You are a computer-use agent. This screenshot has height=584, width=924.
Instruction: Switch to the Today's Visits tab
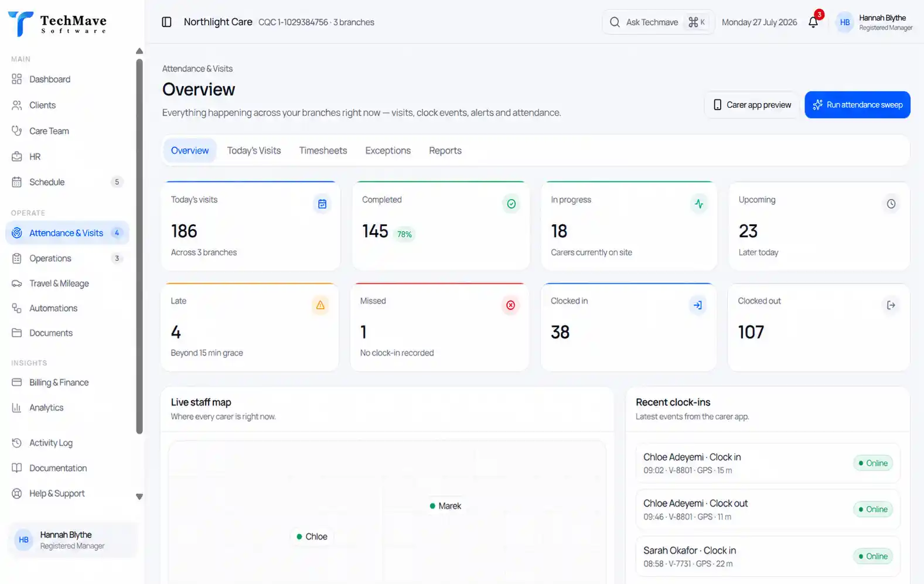click(x=254, y=151)
